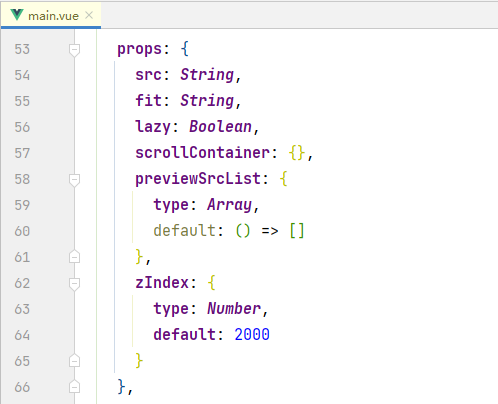Click the lazy property name
The width and height of the screenshot is (498, 404).
coord(153,127)
